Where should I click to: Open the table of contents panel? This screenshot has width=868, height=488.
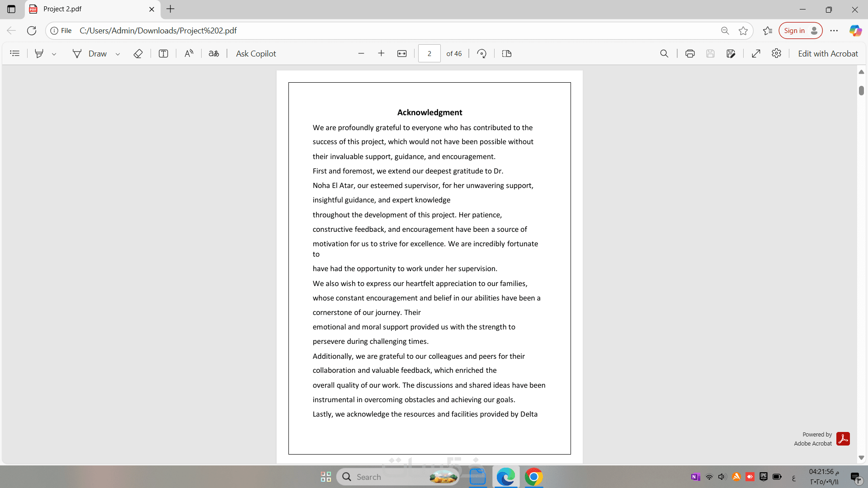[15, 53]
